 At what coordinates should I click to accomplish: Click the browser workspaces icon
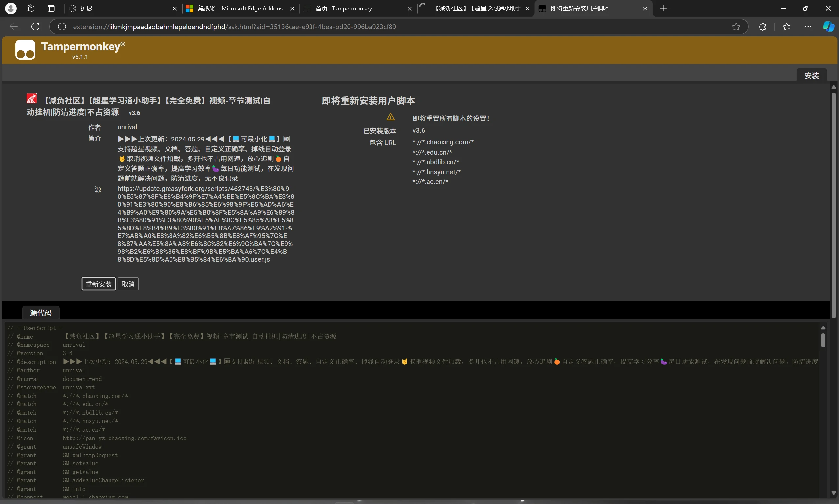[x=30, y=9]
